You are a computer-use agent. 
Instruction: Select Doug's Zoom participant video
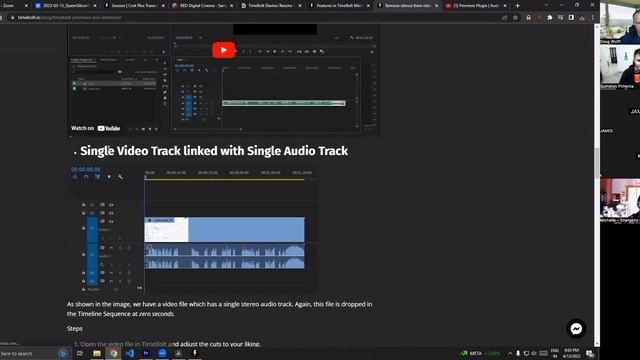620,22
